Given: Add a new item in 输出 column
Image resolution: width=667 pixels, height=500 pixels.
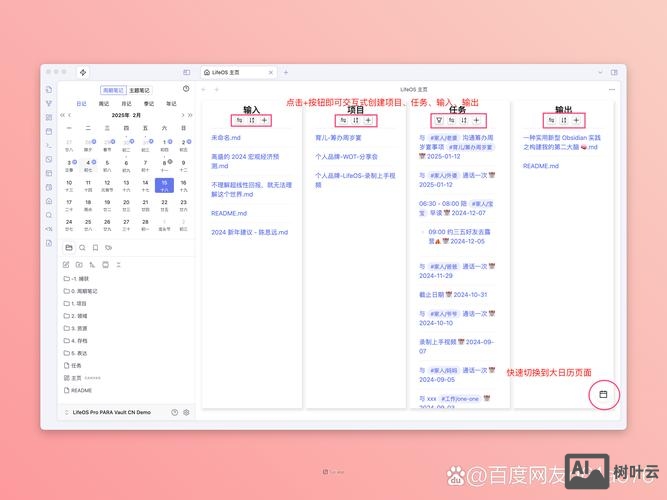Looking at the screenshot, I should pyautogui.click(x=576, y=120).
